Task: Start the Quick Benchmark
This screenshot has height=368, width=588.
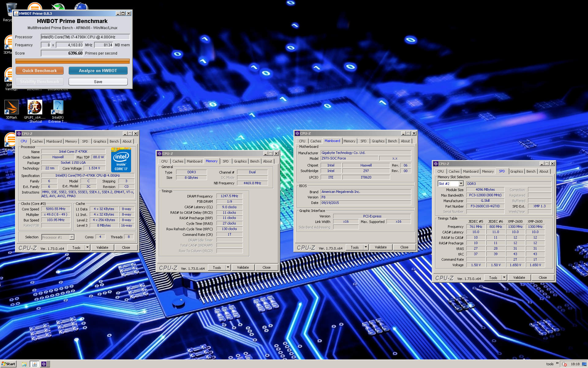Action: tap(40, 71)
